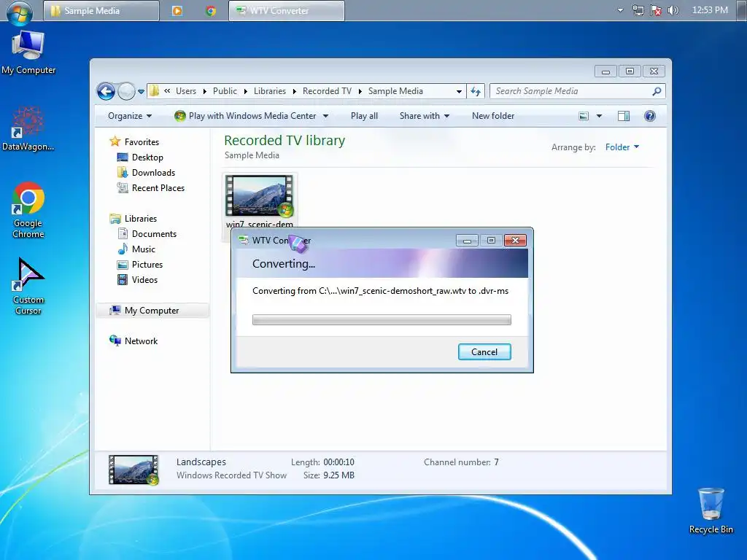Open My Computer desktop icon
Viewport: 747px width, 560px height.
(x=28, y=52)
